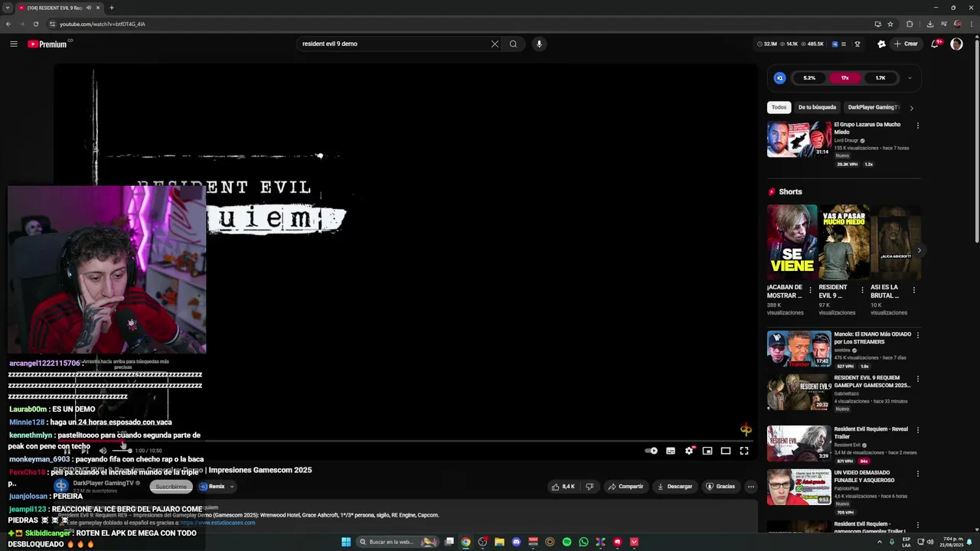Screen dimensions: 980x551
Task: Show more Shorts with right arrow
Action: 919,250
